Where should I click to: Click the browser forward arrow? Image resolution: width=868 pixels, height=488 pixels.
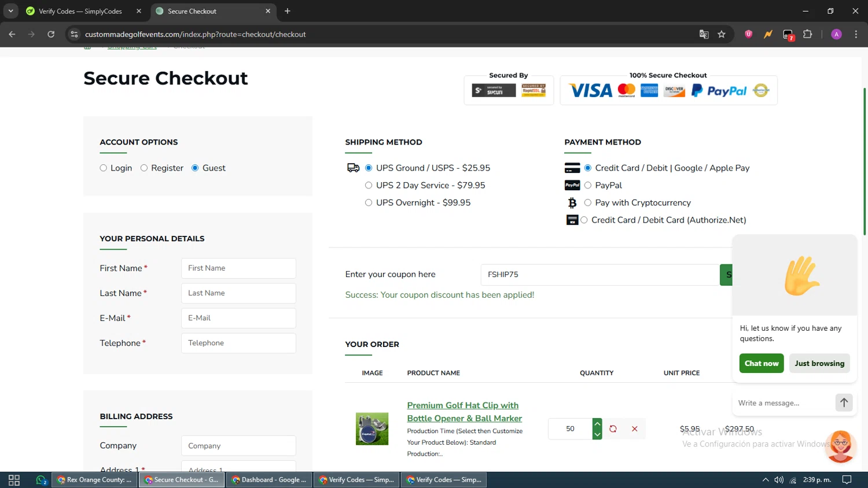[x=31, y=34]
